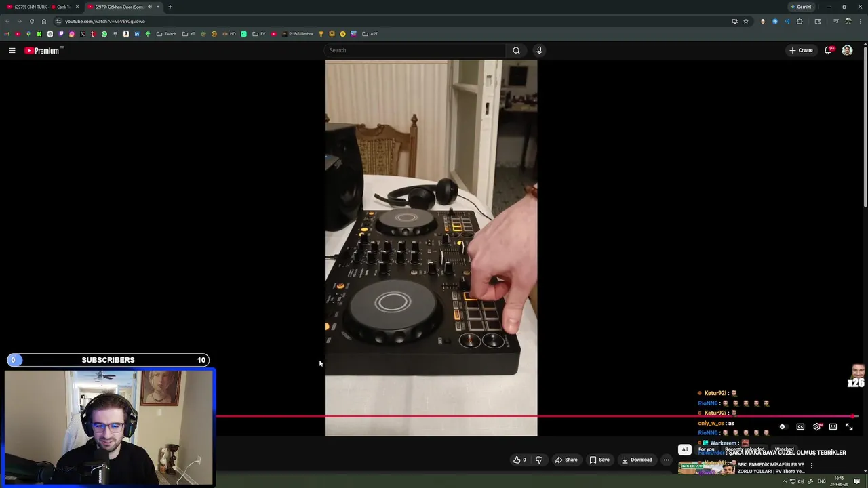This screenshot has width=868, height=488.
Task: Open the Gmail bookmark icon
Action: [7, 34]
